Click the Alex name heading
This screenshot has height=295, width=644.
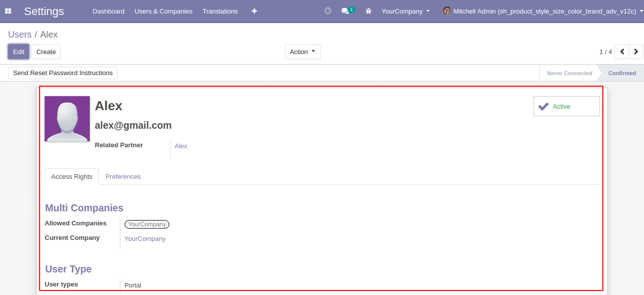click(x=109, y=106)
